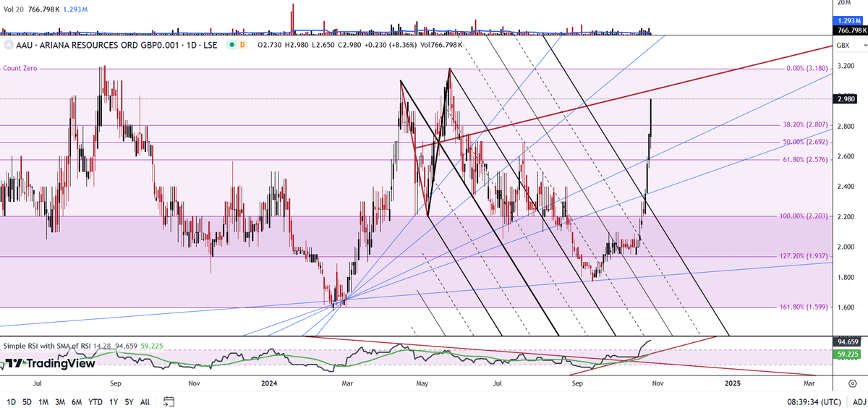The height and width of the screenshot is (408, 868).
Task: Select the 1D time range
Action: click(11, 401)
